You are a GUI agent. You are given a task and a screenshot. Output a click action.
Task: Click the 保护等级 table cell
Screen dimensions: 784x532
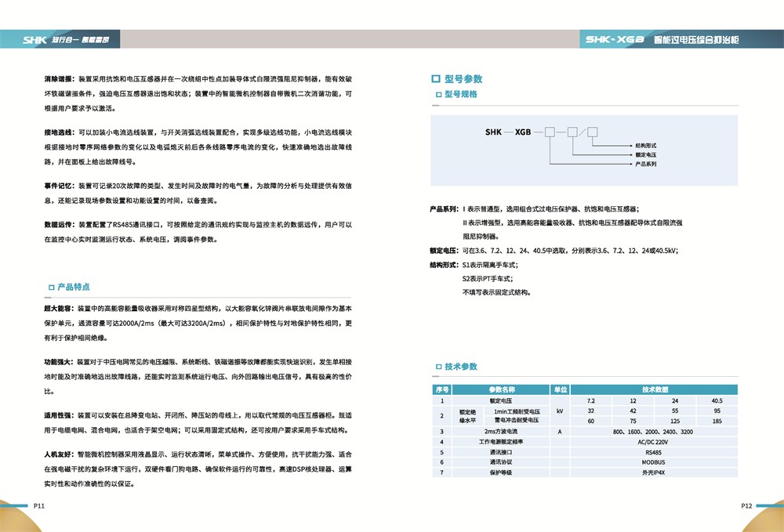(x=501, y=472)
